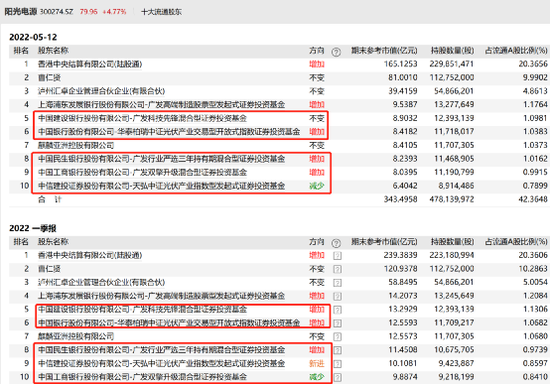Image resolution: width=550 pixels, height=384 pixels.
Task: Click the info icon in the row with value 12.5573
Action: [337, 337]
